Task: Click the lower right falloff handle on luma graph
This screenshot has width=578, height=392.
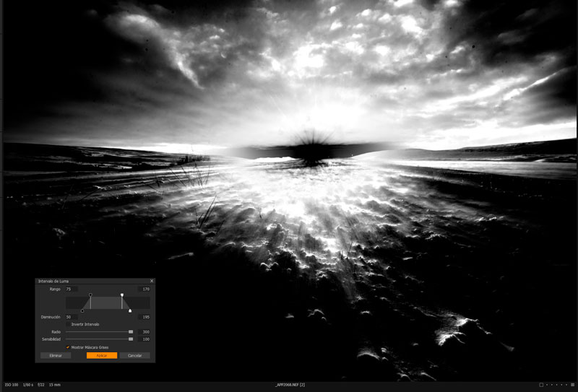Action: [130, 310]
